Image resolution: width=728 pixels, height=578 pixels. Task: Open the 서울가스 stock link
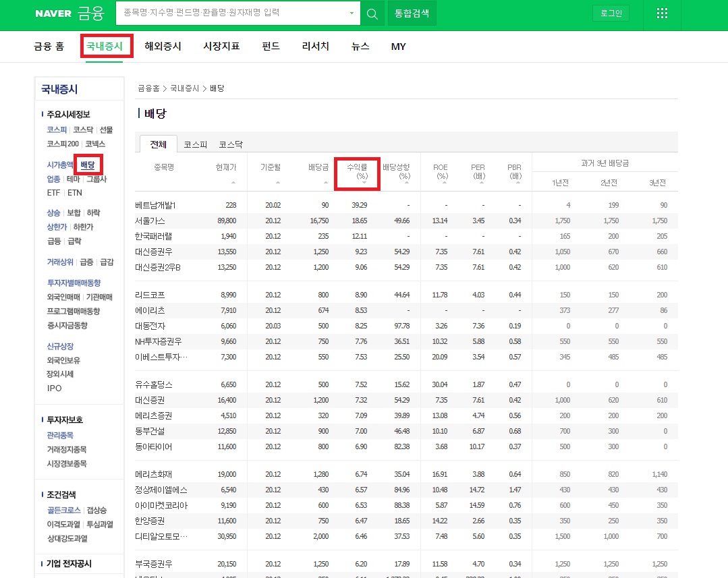[x=150, y=221]
